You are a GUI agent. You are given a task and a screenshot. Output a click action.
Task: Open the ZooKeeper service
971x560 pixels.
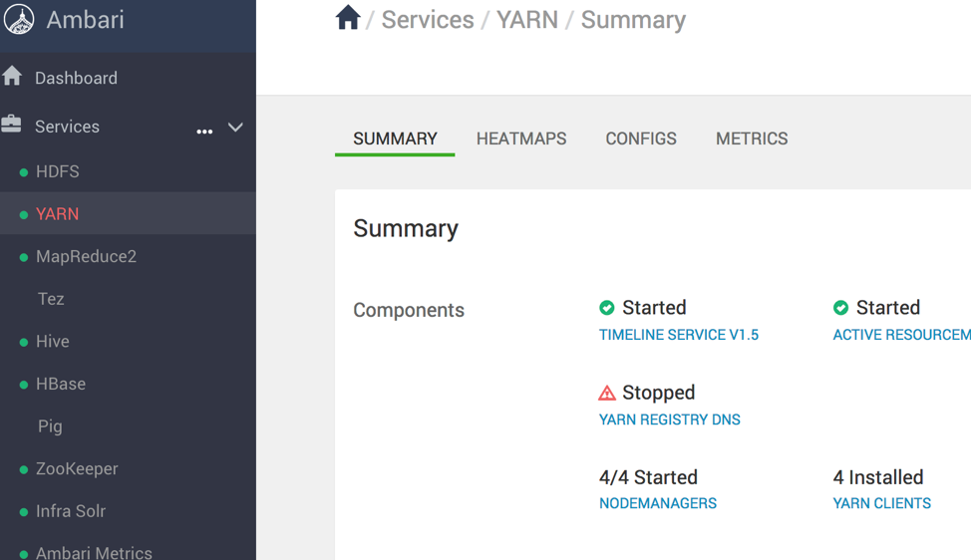coord(77,468)
